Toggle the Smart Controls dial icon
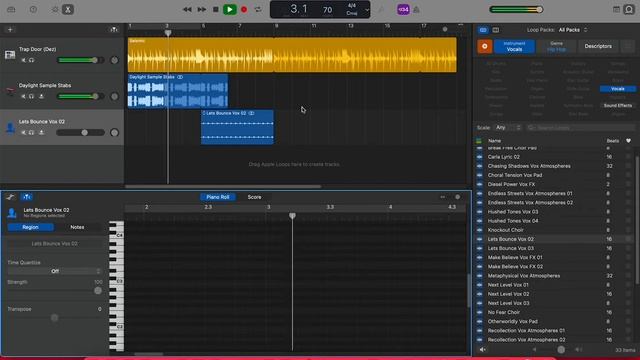This screenshot has height=360, width=640. click(55, 9)
